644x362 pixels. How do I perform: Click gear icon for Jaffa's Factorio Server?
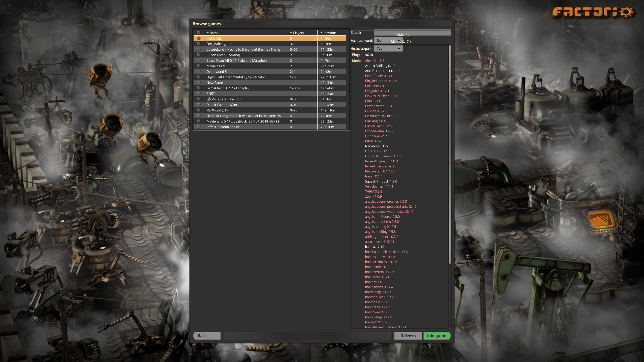(x=199, y=127)
